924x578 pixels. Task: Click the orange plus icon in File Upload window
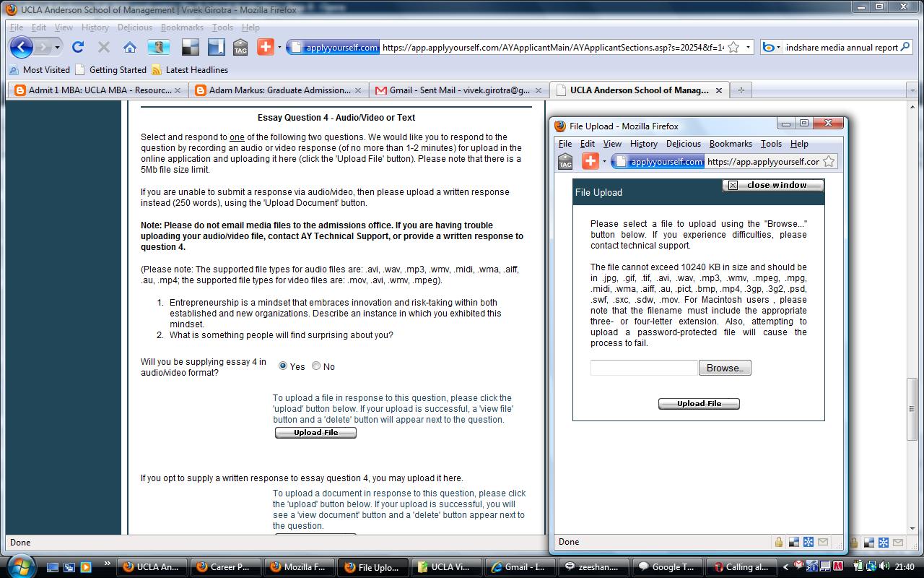point(590,161)
